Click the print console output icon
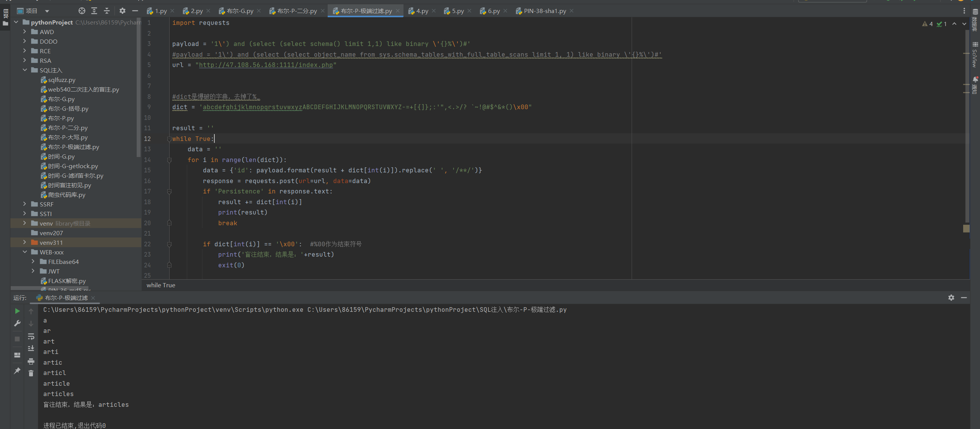This screenshot has width=980, height=429. 31,361
